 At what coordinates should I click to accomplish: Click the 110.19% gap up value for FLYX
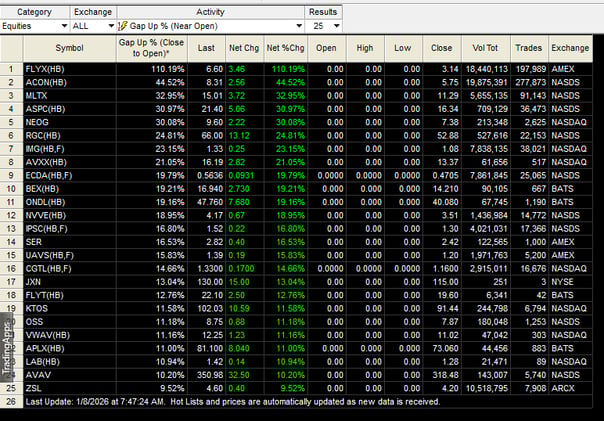coord(168,69)
